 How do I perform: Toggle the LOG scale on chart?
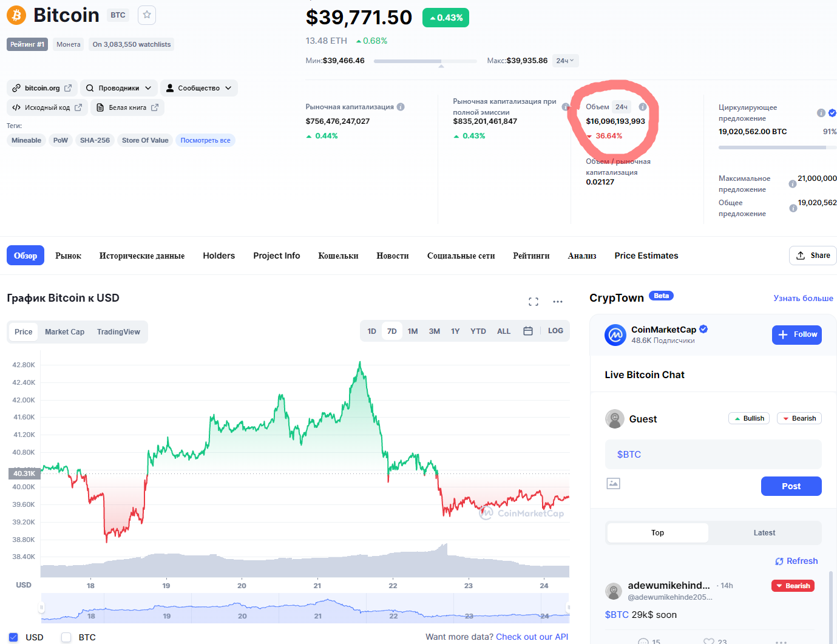click(555, 331)
